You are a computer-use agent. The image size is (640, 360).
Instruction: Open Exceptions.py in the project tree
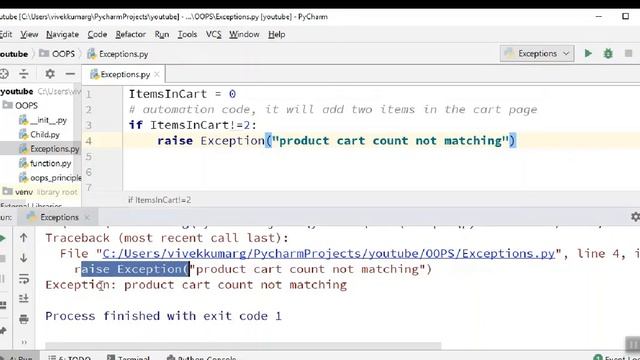pos(49,149)
